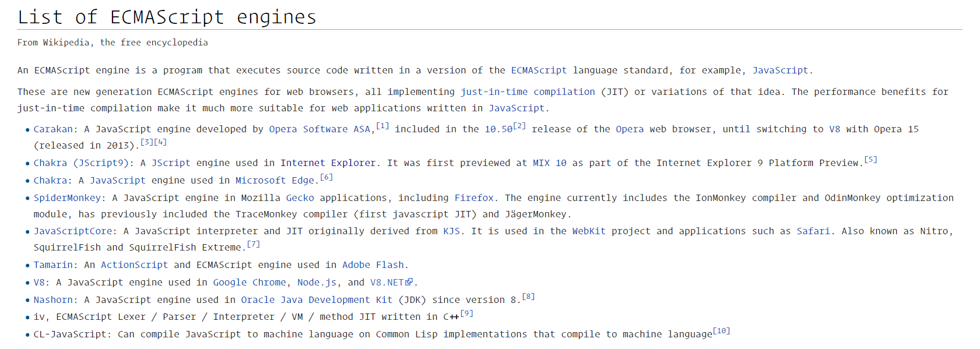980x349 pixels.
Task: Visit the Google Chrome link
Action: pyautogui.click(x=250, y=283)
